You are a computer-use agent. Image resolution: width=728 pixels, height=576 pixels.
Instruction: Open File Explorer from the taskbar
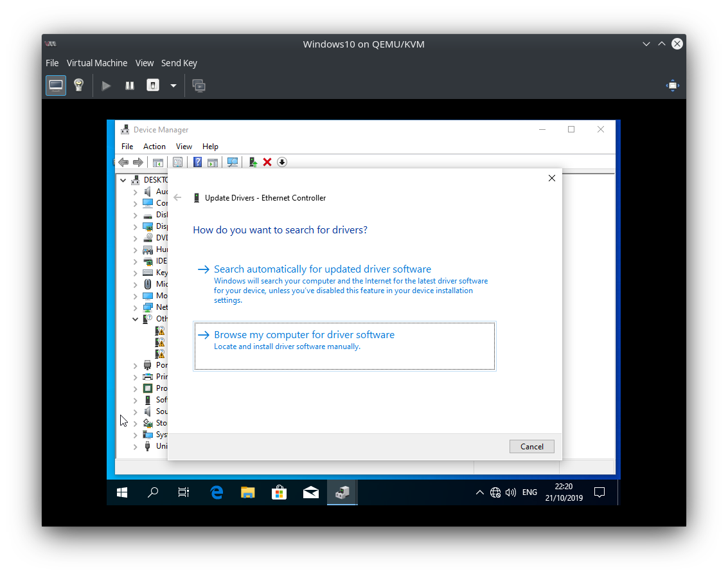tap(248, 492)
